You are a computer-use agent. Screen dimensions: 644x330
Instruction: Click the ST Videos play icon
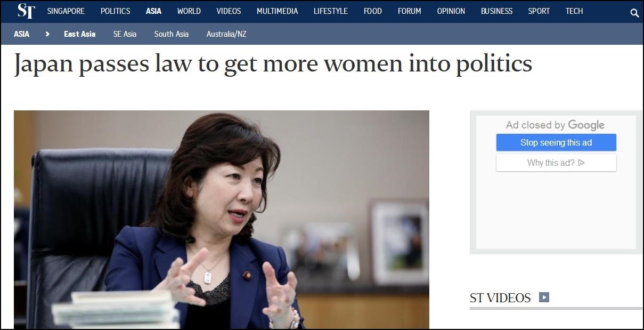[x=544, y=297]
